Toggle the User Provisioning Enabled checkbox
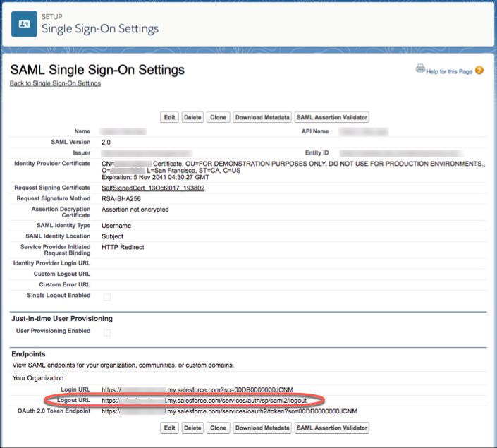 (107, 332)
